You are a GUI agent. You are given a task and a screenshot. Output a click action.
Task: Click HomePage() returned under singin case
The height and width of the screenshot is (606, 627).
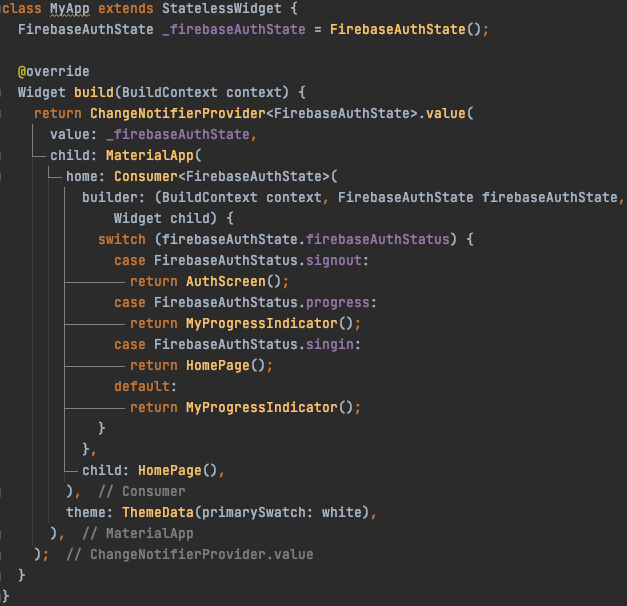pos(226,366)
